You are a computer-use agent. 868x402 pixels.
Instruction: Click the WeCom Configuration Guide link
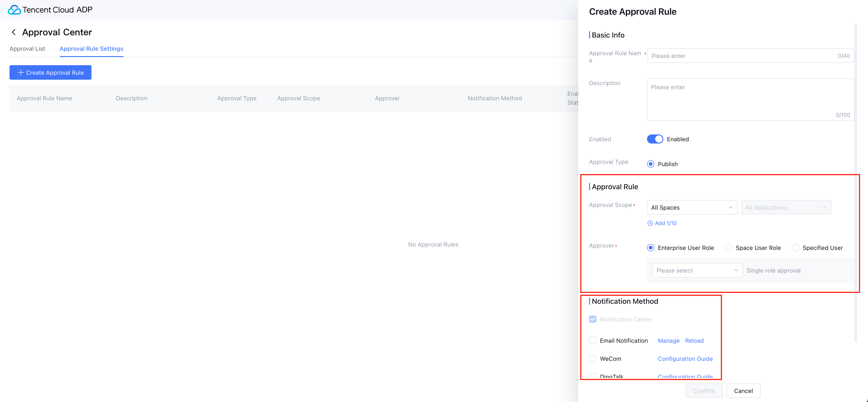[x=685, y=359]
